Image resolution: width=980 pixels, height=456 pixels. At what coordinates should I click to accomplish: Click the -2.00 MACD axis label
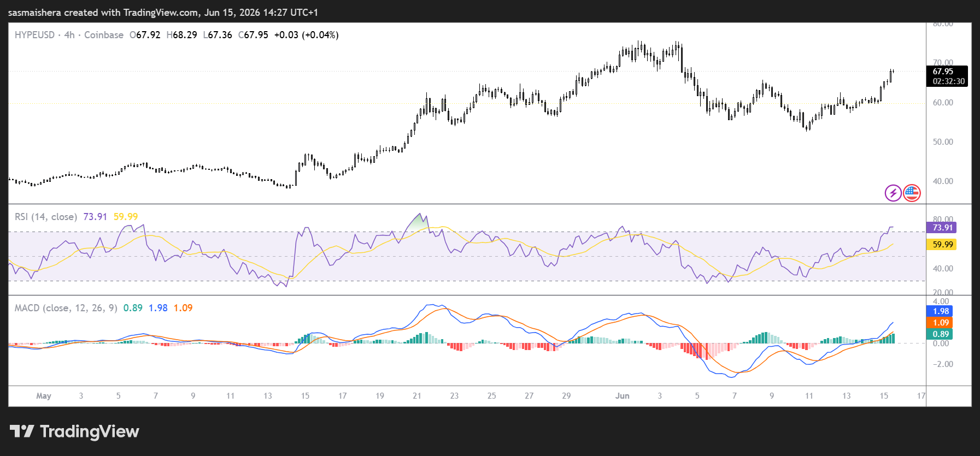[x=942, y=364]
